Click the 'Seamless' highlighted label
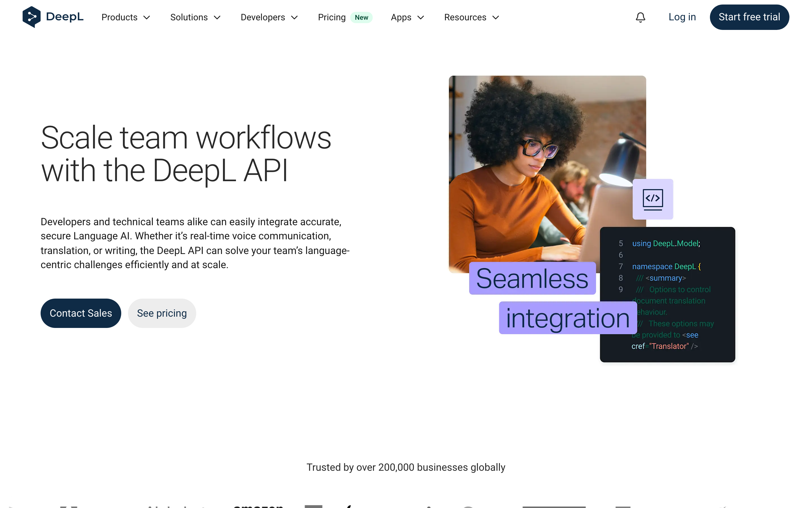Viewport: 812px width, 508px height. coord(532,278)
